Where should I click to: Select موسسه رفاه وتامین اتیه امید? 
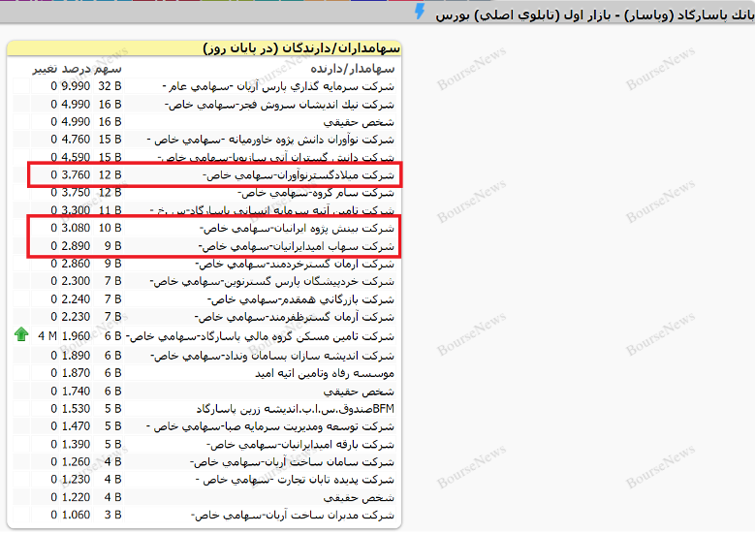click(325, 373)
